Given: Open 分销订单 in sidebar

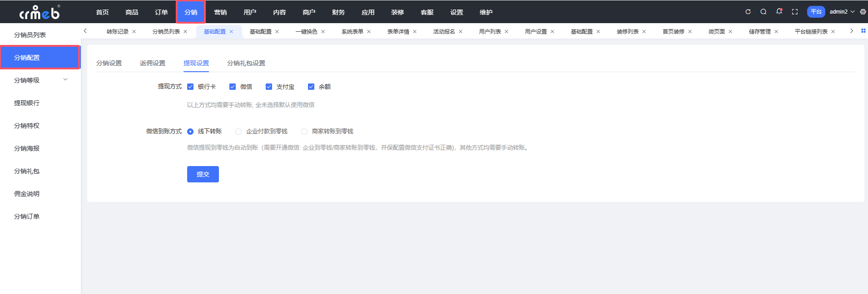Looking at the screenshot, I should pyautogui.click(x=40, y=216).
